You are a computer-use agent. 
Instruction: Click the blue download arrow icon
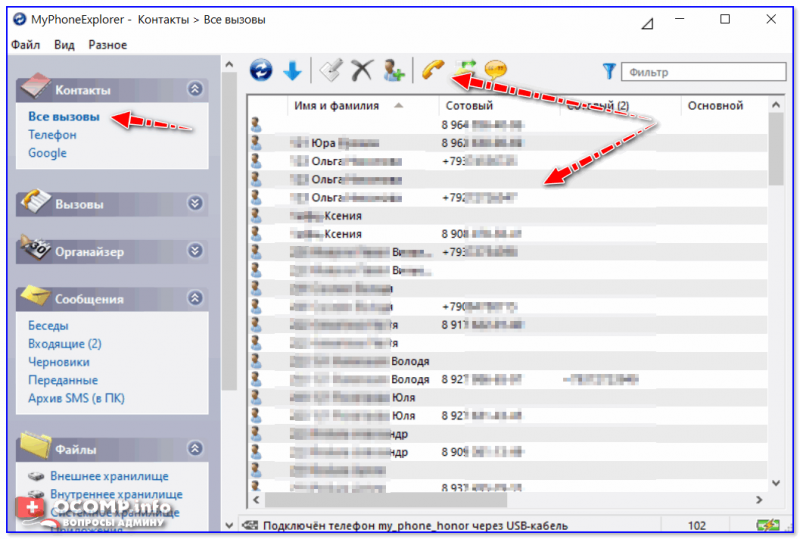[292, 70]
